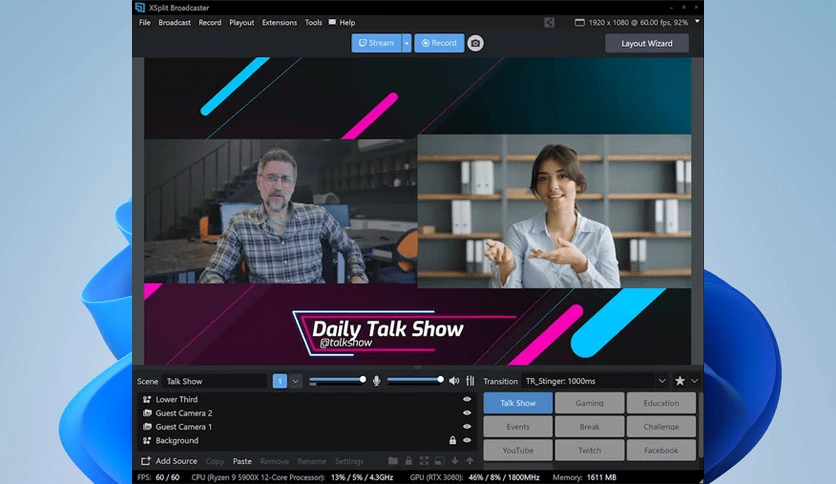This screenshot has height=484, width=836.
Task: Open the Record menu in the menu bar
Action: (210, 22)
